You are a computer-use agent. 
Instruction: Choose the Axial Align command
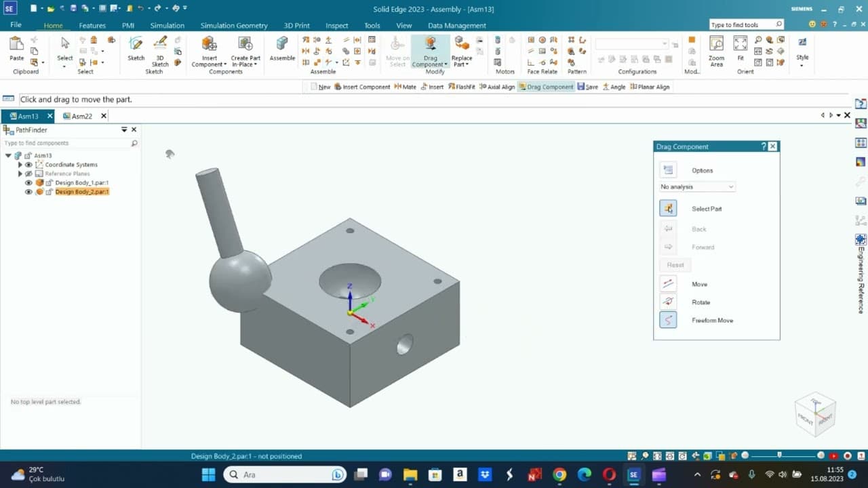coord(497,87)
